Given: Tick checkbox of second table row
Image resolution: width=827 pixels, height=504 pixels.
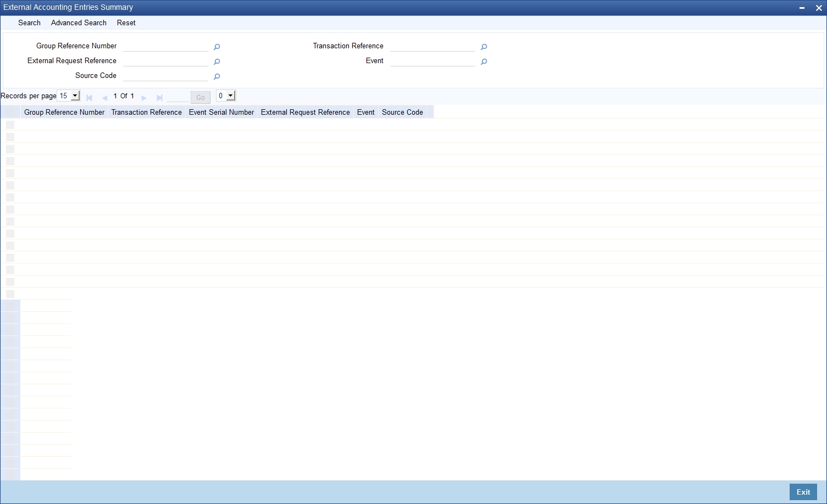Looking at the screenshot, I should click(10, 137).
